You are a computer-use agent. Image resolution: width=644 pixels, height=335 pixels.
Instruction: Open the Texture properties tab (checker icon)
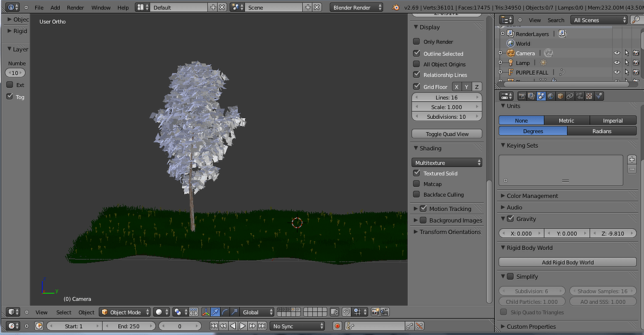pyautogui.click(x=589, y=96)
